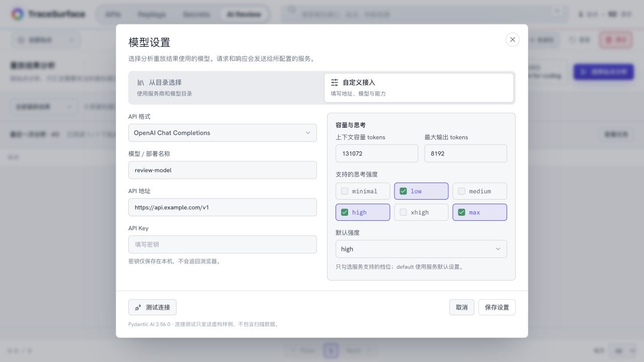Click the 支持的思考强度 label

pos(357,174)
